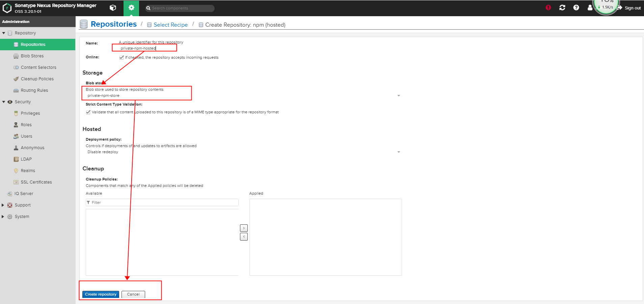Click the Applied policies list box
The image size is (644, 304).
coord(326,237)
